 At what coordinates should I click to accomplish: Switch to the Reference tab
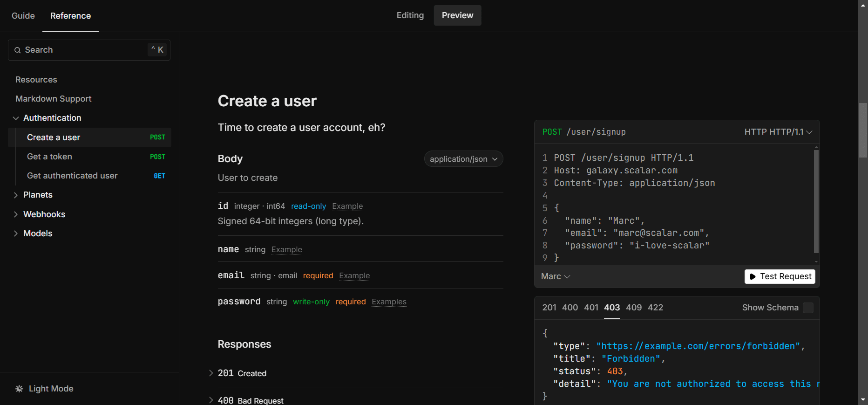(70, 16)
